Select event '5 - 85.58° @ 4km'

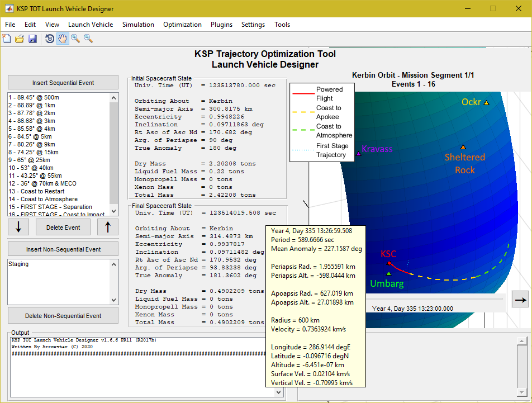pos(59,129)
